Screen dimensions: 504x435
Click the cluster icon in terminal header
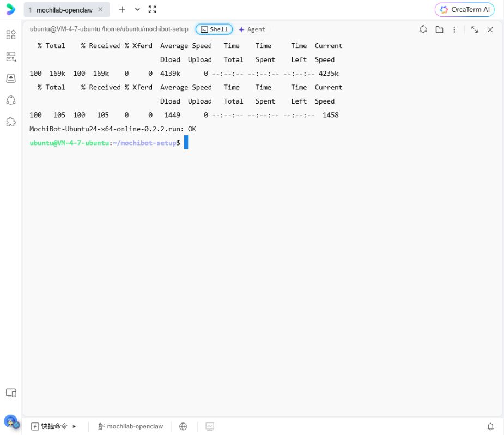click(423, 29)
